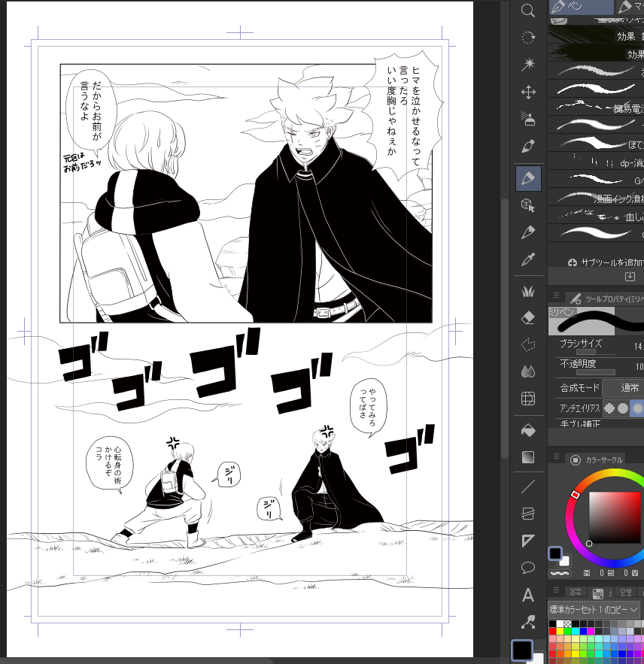
Task: Select the Object operation cube tool
Action: pyautogui.click(x=528, y=205)
